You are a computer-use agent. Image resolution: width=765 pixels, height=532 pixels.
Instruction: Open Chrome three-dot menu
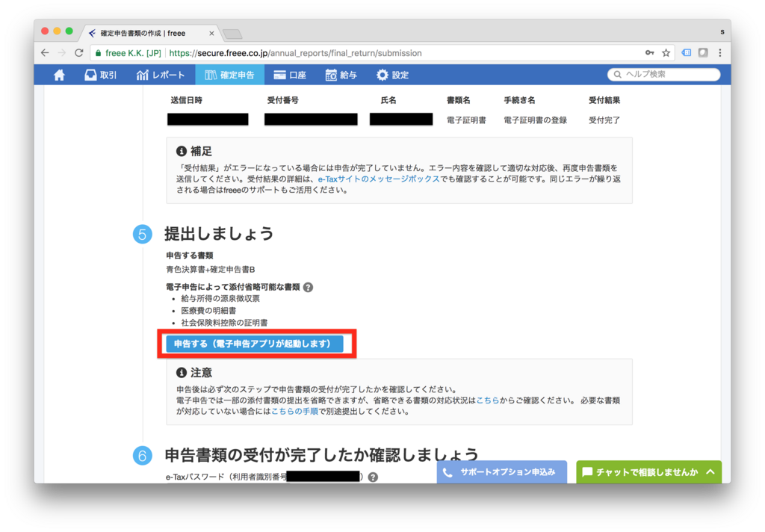point(720,53)
